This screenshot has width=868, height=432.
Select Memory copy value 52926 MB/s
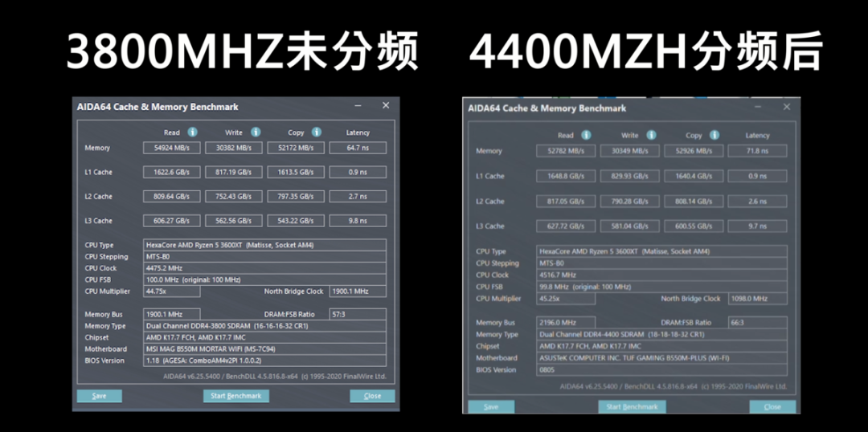tap(694, 151)
